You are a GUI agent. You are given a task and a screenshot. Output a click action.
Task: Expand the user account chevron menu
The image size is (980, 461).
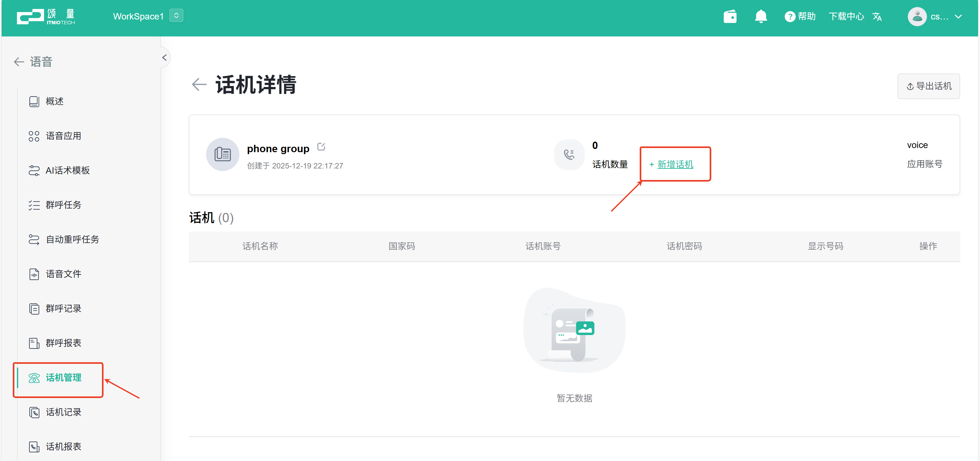pos(958,17)
